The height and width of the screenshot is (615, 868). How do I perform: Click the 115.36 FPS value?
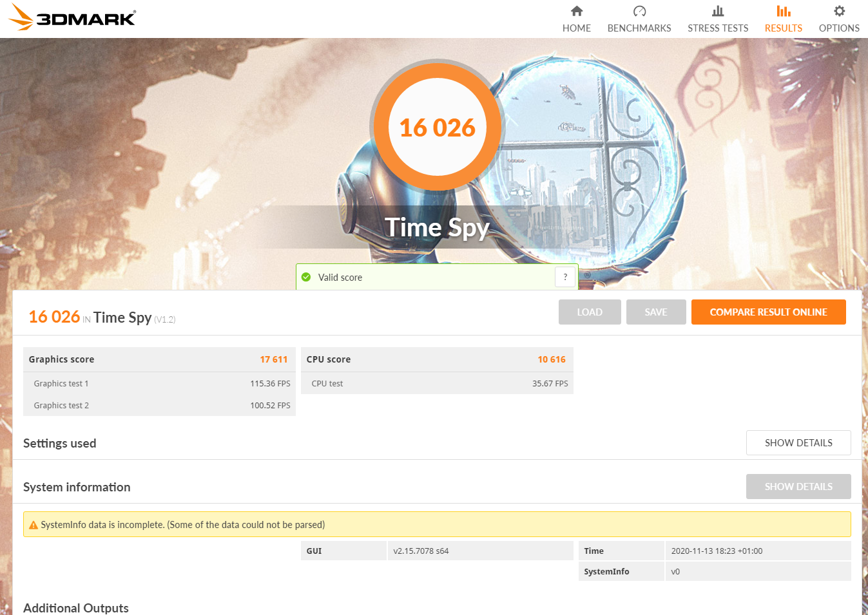(270, 384)
